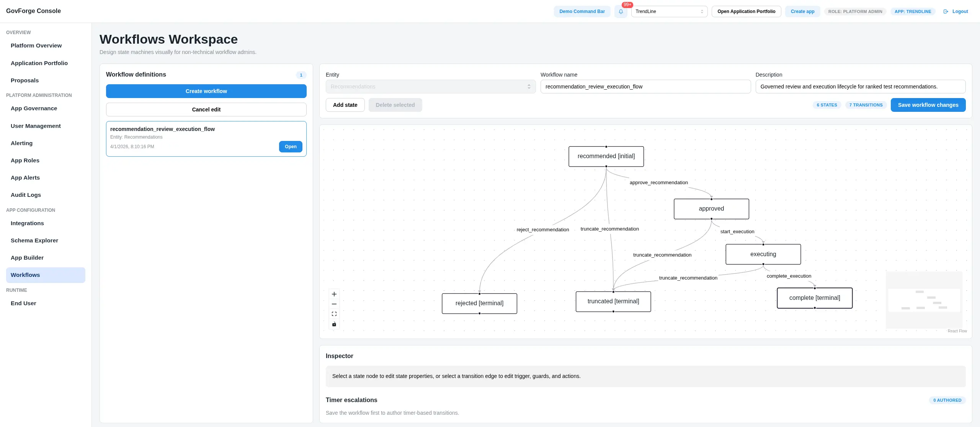Select App Governance in sidebar
Screen dimensions: 980x427
[x=46, y=108]
